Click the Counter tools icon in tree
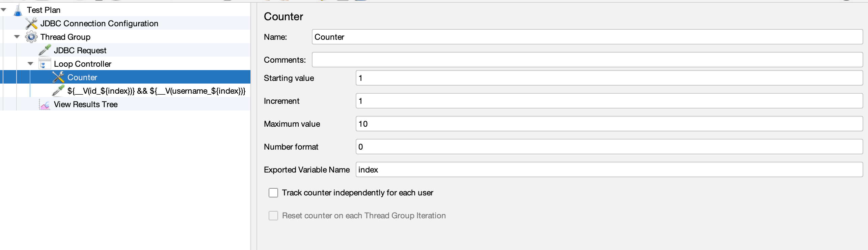 coord(58,77)
